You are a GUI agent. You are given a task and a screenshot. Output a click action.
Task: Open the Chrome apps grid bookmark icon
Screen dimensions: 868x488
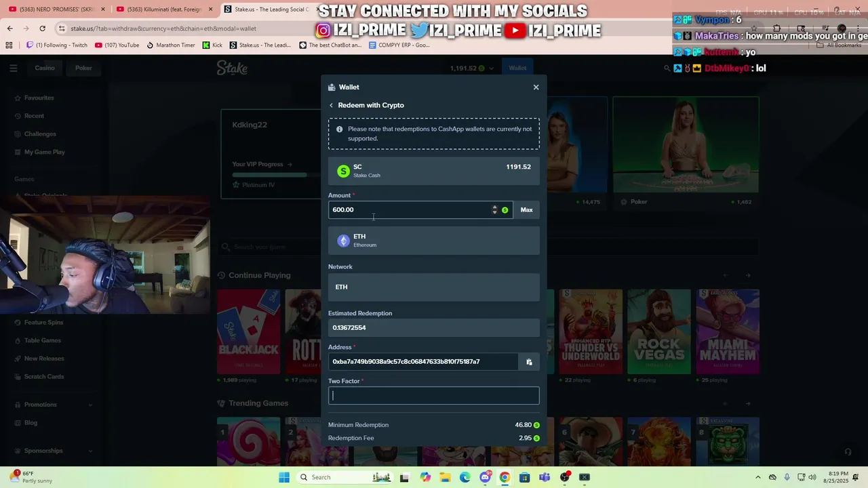[9, 45]
